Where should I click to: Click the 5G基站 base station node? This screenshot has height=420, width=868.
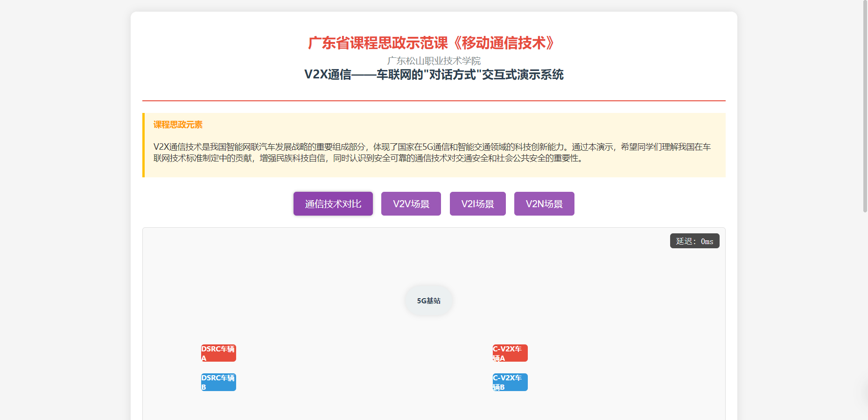pyautogui.click(x=428, y=301)
